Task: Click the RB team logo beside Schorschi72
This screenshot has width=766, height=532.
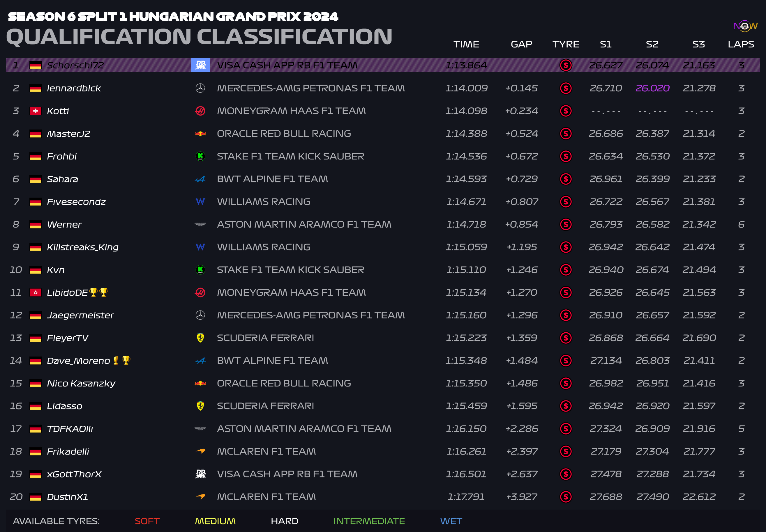Action: point(200,65)
